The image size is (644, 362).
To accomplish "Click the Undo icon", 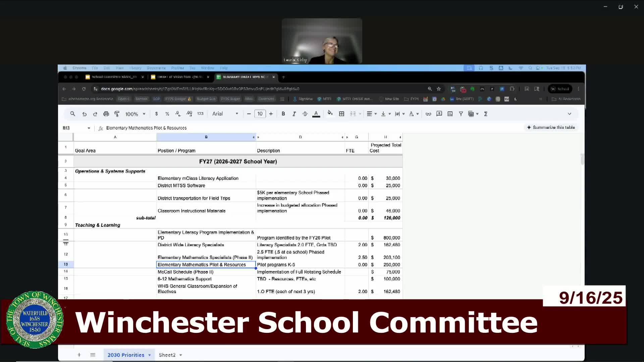I will coord(85,114).
